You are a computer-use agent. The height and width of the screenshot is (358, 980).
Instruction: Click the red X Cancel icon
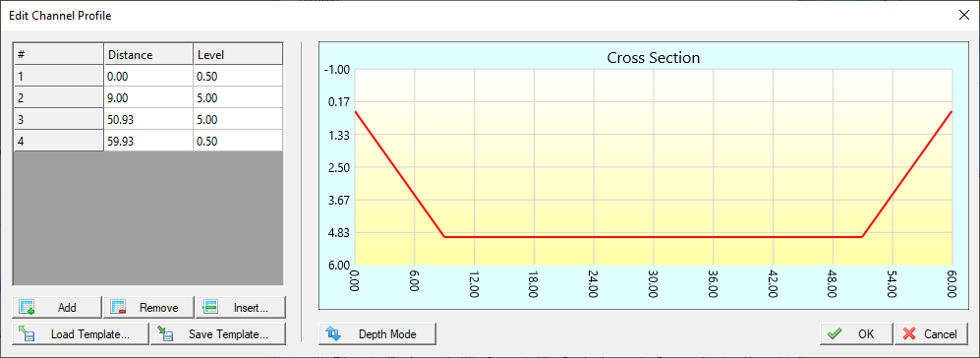tap(909, 333)
